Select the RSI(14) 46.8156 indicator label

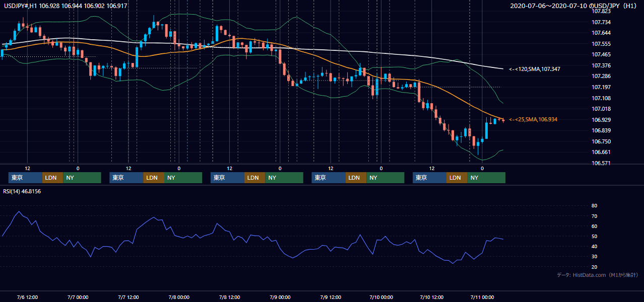point(22,191)
